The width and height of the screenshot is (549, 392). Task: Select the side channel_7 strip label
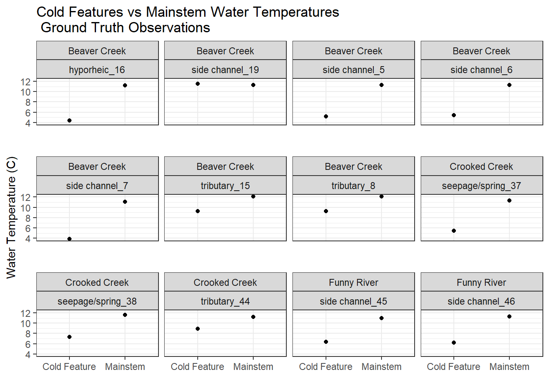(97, 186)
